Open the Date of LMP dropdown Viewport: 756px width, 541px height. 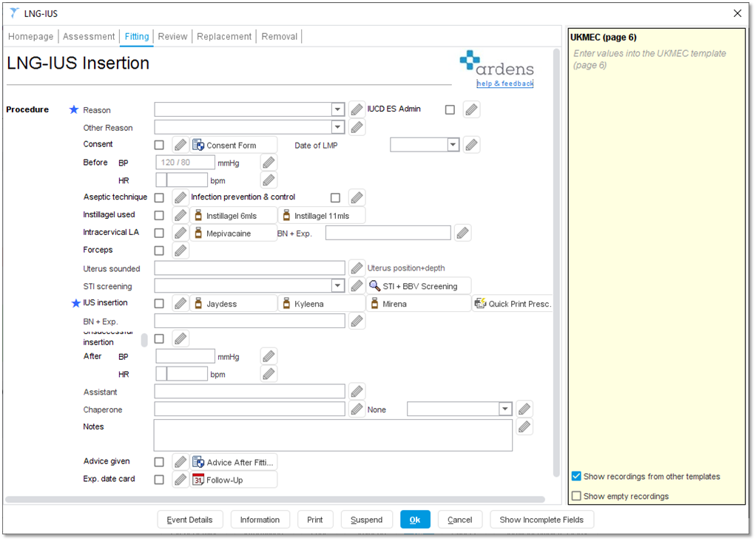coord(454,145)
